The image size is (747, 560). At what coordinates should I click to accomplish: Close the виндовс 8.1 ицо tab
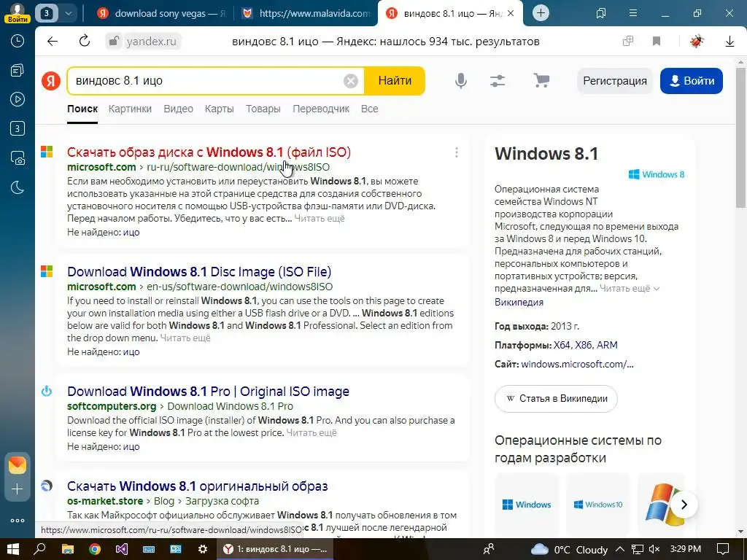(x=510, y=13)
